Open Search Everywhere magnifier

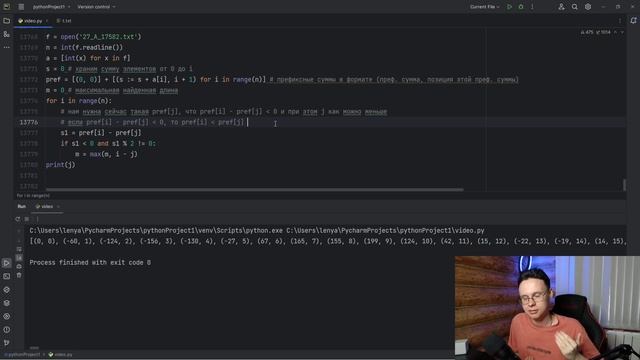[x=575, y=7]
